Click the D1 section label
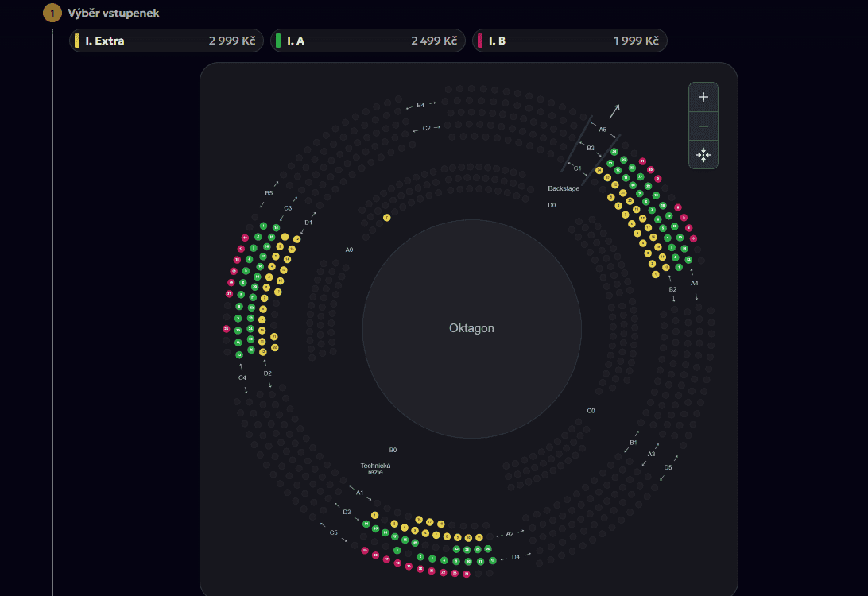This screenshot has height=596, width=868. tap(308, 223)
